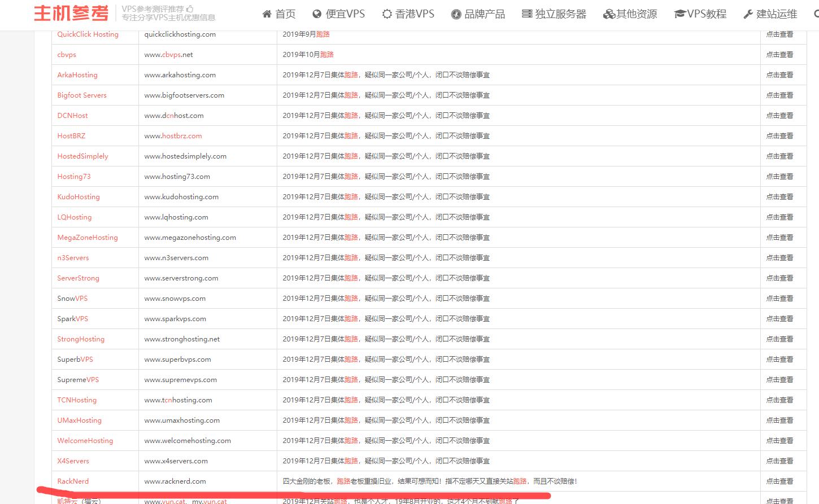Click 点击查看 in the n3Servers row
Screen dimensions: 819x504
[x=779, y=258]
